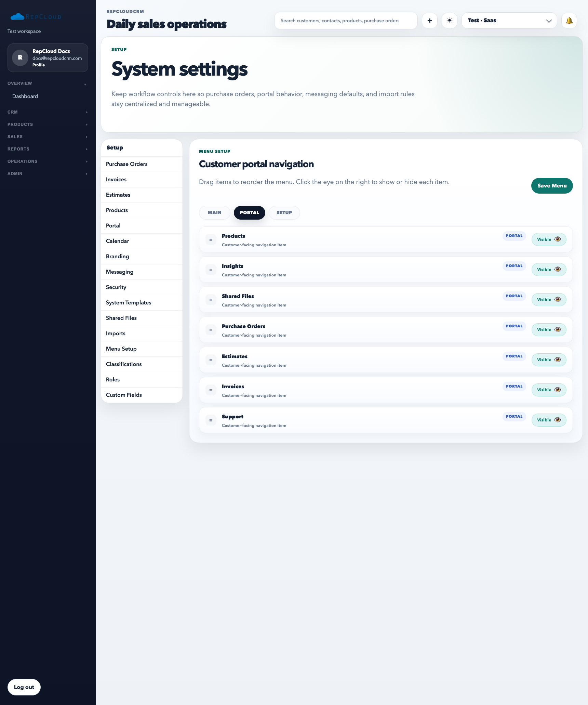Open Imports settings

click(x=142, y=334)
